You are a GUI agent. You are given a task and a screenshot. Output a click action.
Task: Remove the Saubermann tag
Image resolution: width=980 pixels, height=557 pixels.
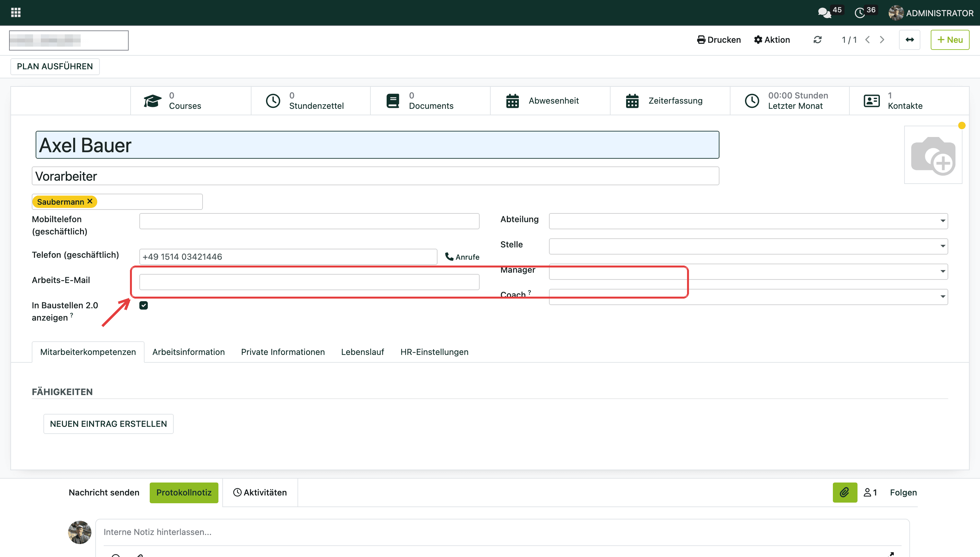pyautogui.click(x=90, y=201)
